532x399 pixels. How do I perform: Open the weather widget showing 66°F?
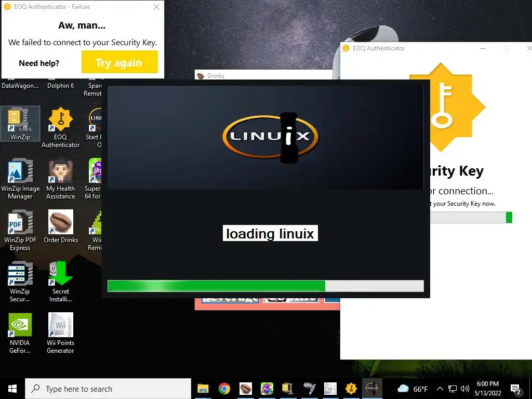(412, 389)
